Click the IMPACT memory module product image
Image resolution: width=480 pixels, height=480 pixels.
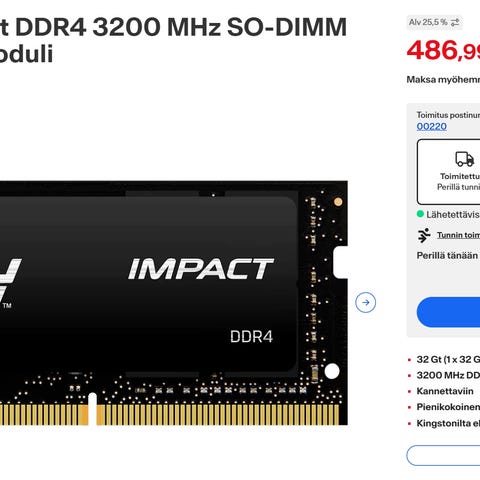click(x=174, y=303)
